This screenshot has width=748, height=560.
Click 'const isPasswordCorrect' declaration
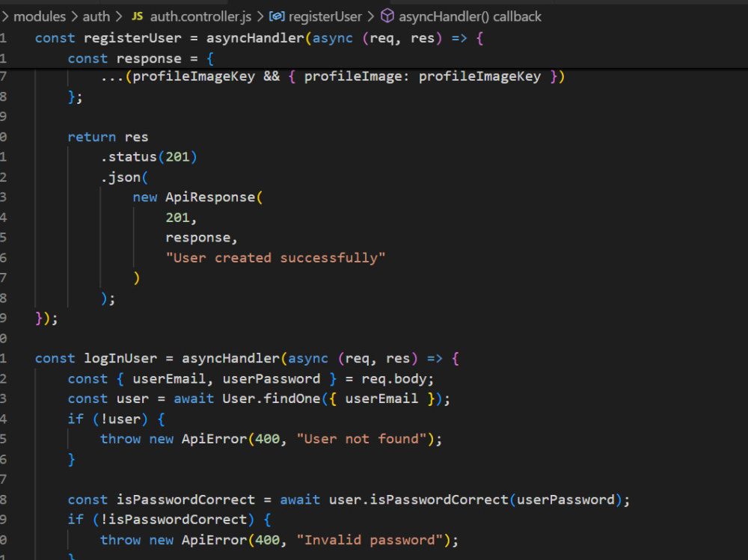[162, 500]
